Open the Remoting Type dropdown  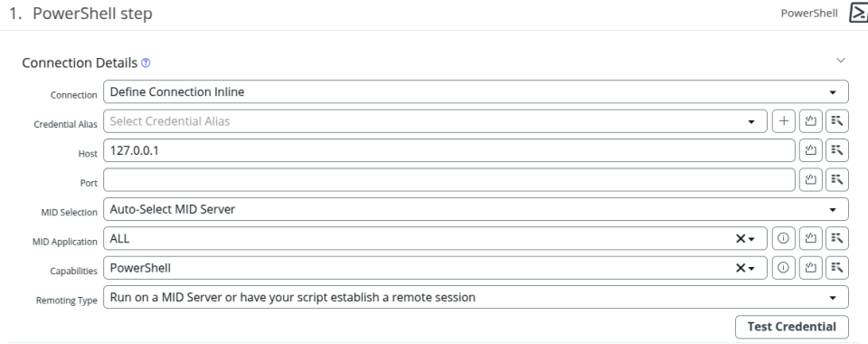[x=476, y=297]
